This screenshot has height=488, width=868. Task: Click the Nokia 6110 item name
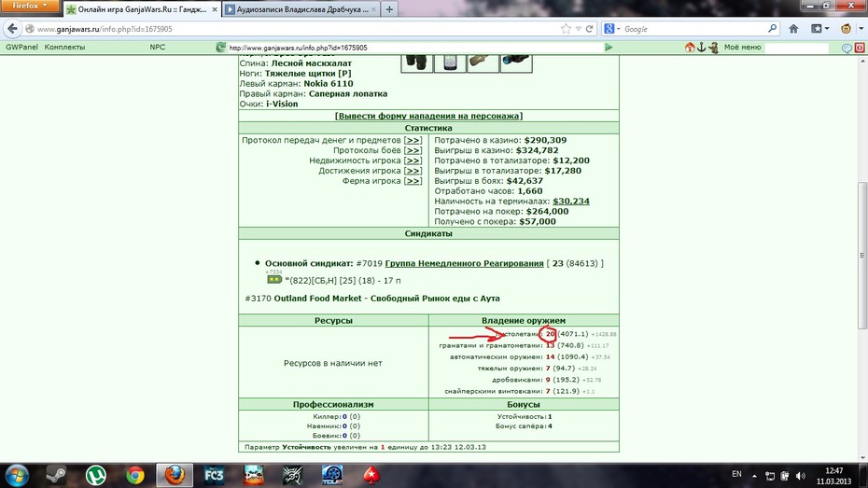click(329, 84)
